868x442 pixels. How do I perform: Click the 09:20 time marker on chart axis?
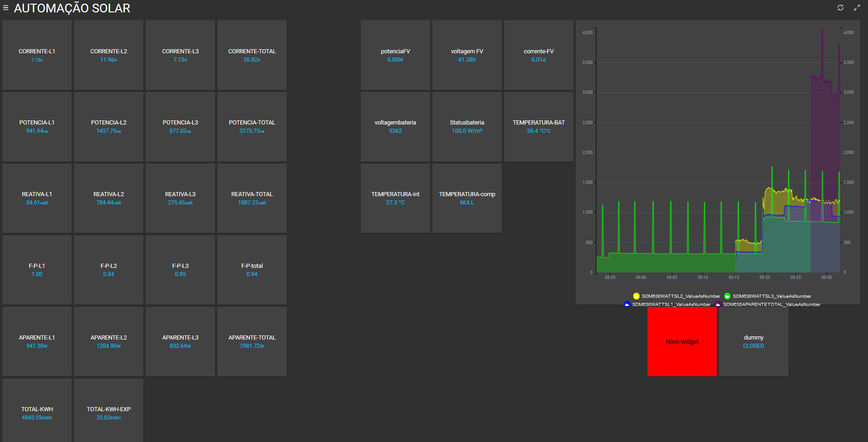[x=765, y=278]
